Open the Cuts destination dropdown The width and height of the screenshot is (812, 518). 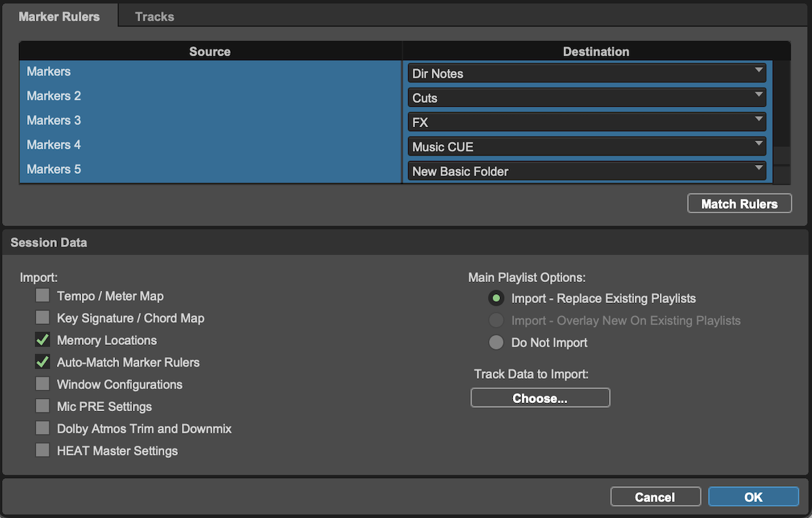pos(585,97)
